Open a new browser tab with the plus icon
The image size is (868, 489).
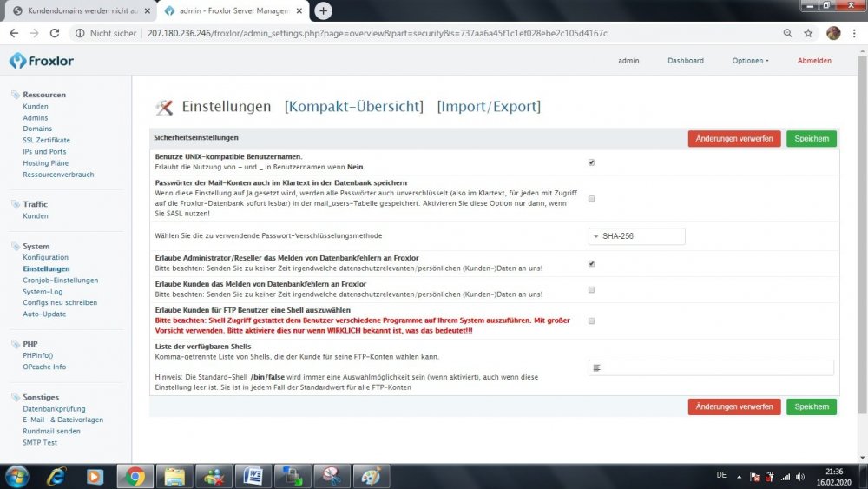tap(323, 10)
